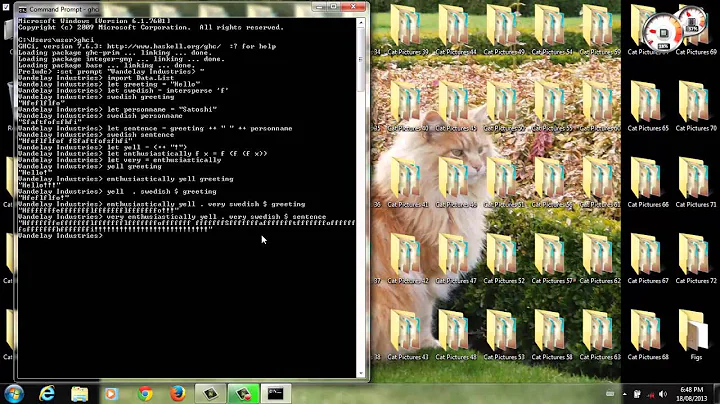This screenshot has width=720, height=404.
Task: Select the Cat Pictures 66 folder
Action: [x=647, y=183]
